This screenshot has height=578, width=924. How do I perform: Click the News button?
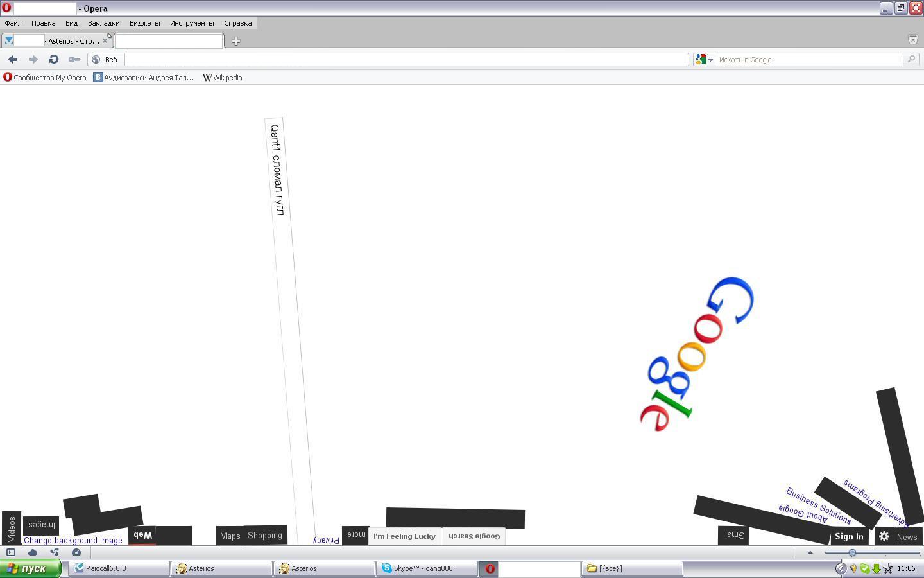click(907, 537)
